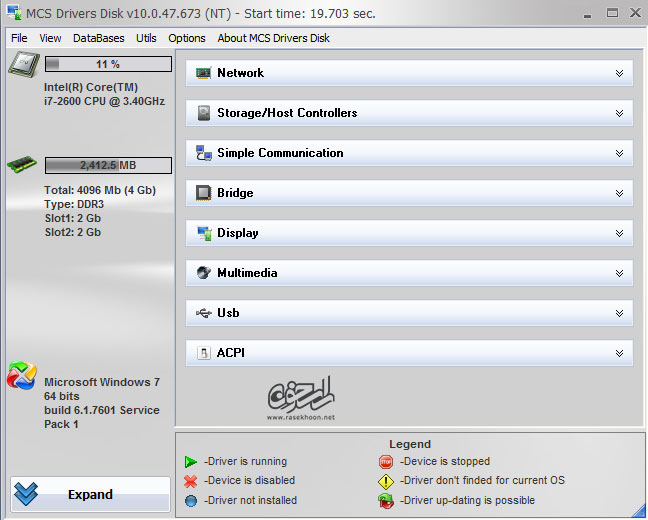
Task: Open About MCS Drivers Disk menu
Action: tap(274, 38)
